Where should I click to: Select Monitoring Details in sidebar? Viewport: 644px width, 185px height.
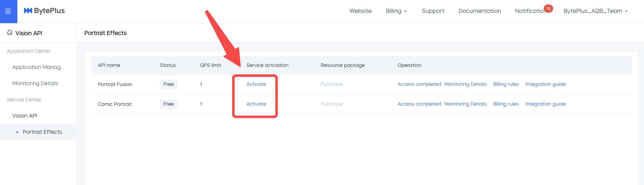point(35,83)
